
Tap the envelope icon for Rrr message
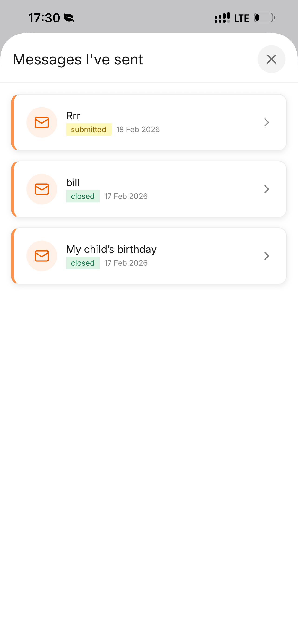[x=42, y=122]
